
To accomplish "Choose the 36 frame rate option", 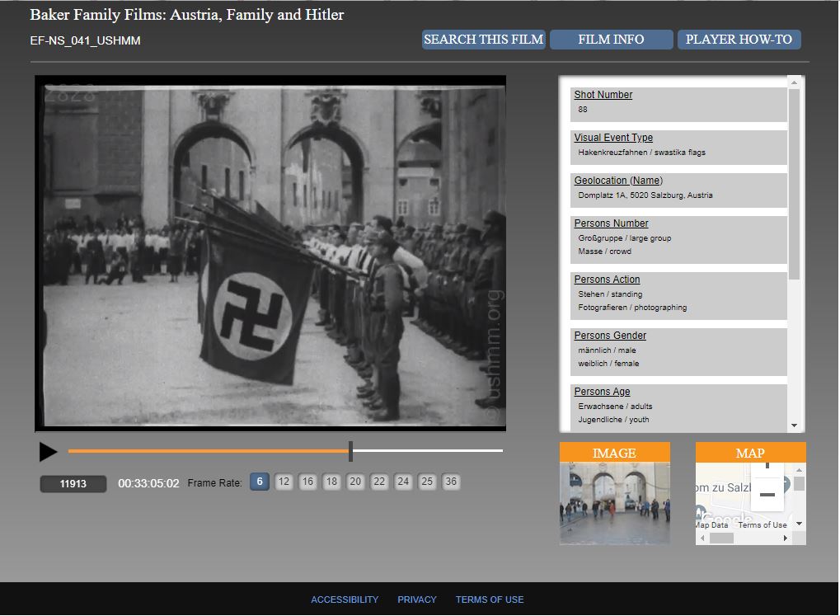I will [x=451, y=482].
